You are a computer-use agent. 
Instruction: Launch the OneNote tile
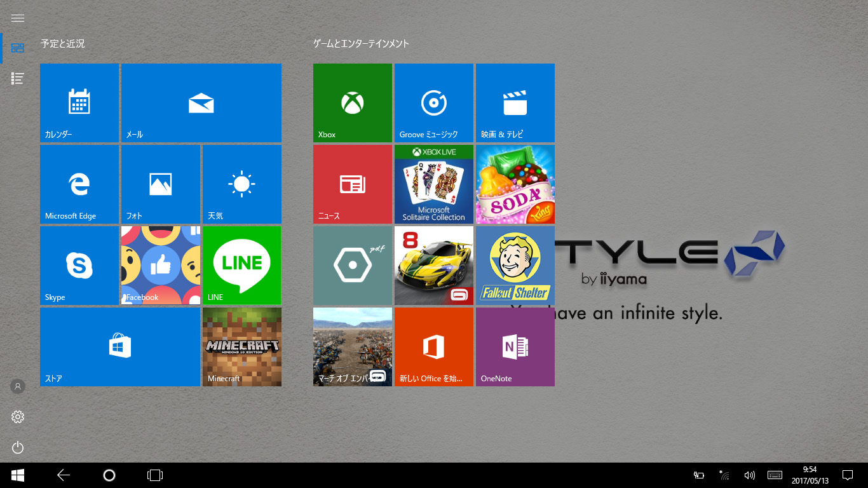pyautogui.click(x=515, y=346)
